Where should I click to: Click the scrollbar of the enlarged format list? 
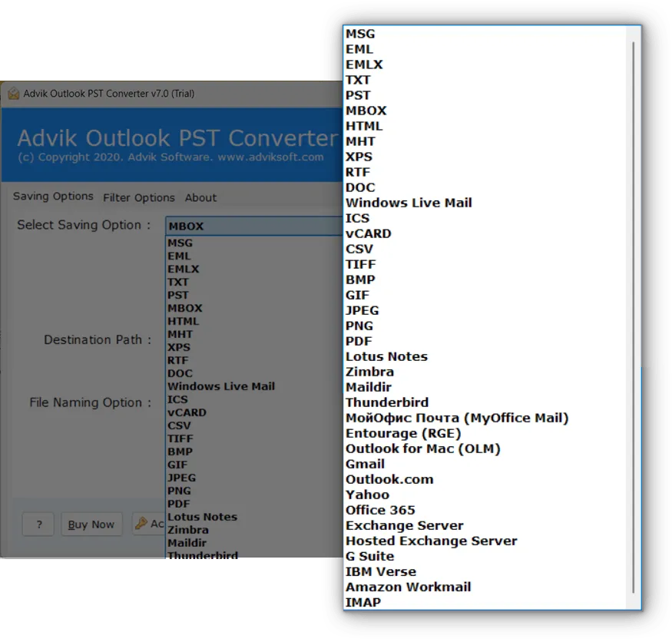(633, 317)
